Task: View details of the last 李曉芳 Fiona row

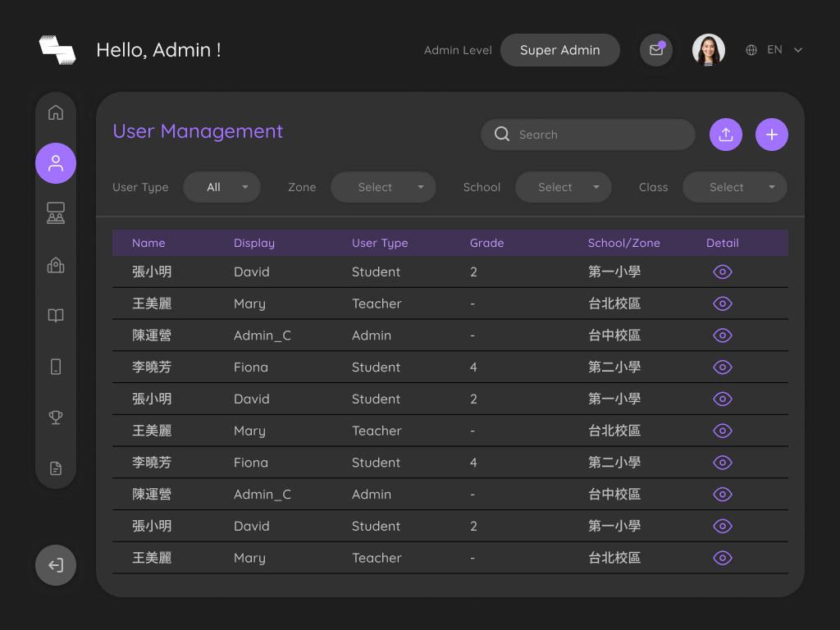Action: click(722, 463)
